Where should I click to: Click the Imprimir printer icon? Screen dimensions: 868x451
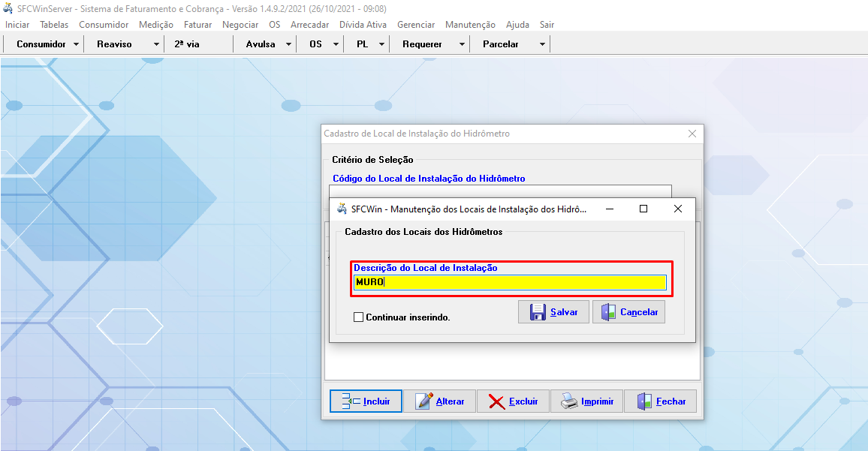pyautogui.click(x=569, y=401)
